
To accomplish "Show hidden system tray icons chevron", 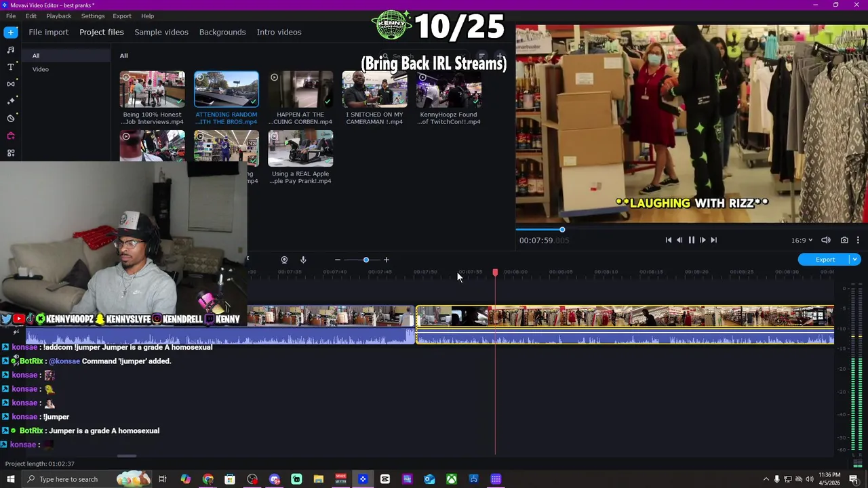I will pyautogui.click(x=766, y=479).
